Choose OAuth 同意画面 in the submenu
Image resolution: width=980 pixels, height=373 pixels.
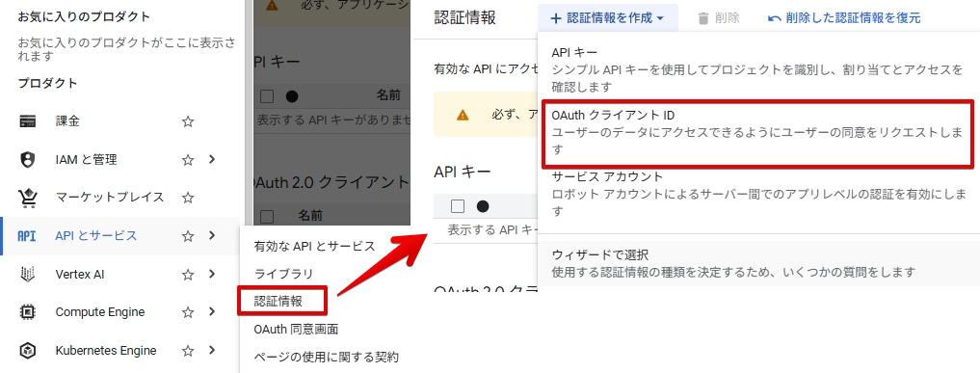296,330
